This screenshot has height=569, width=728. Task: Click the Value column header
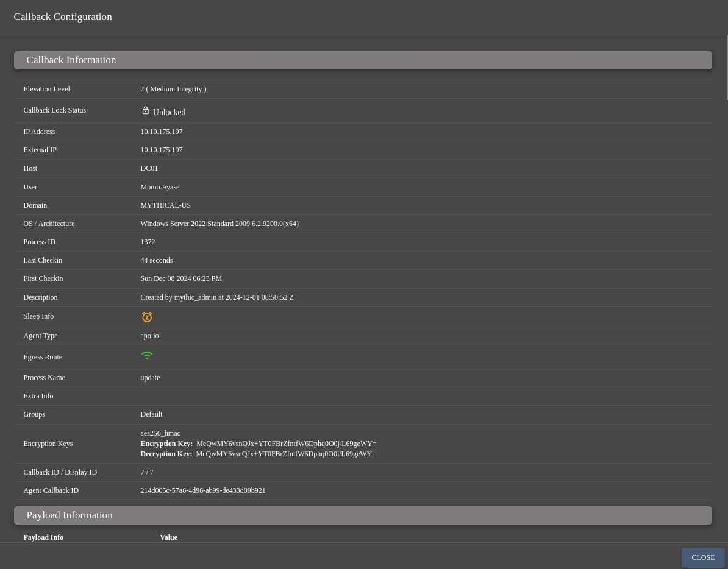pyautogui.click(x=168, y=537)
